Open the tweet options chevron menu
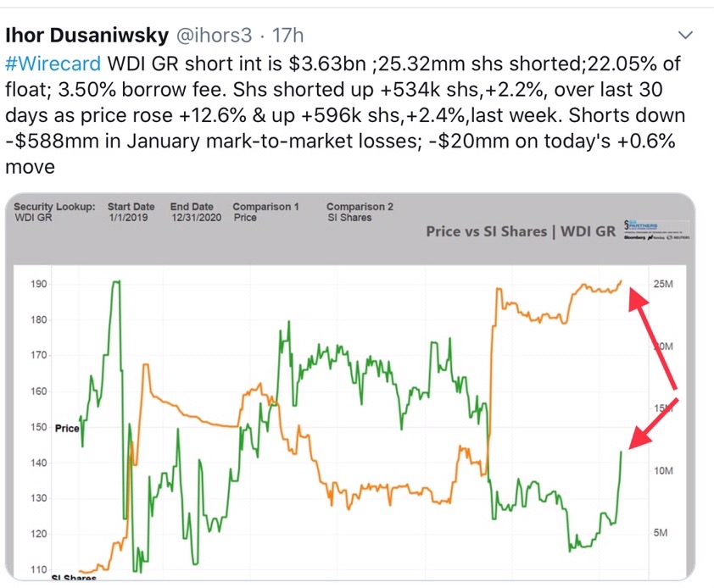 pos(688,36)
